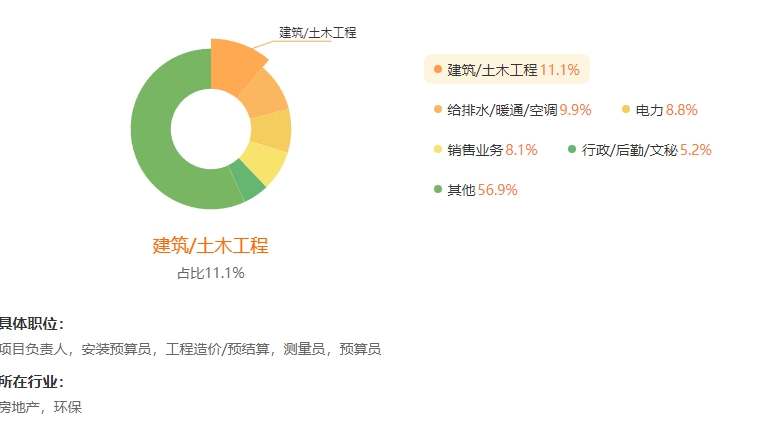
Task: Toggle the 给排水/暖通/空调 9.9% legend entry
Action: 513,109
